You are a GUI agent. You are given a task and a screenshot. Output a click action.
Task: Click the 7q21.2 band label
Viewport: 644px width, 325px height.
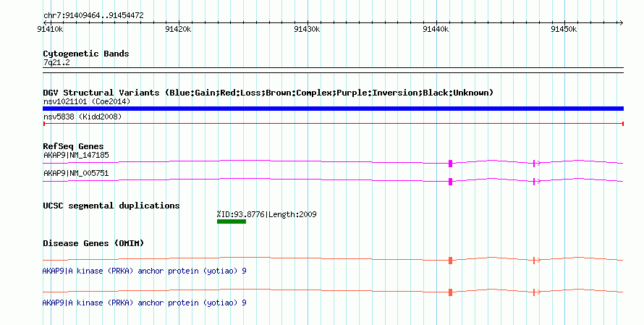56,63
